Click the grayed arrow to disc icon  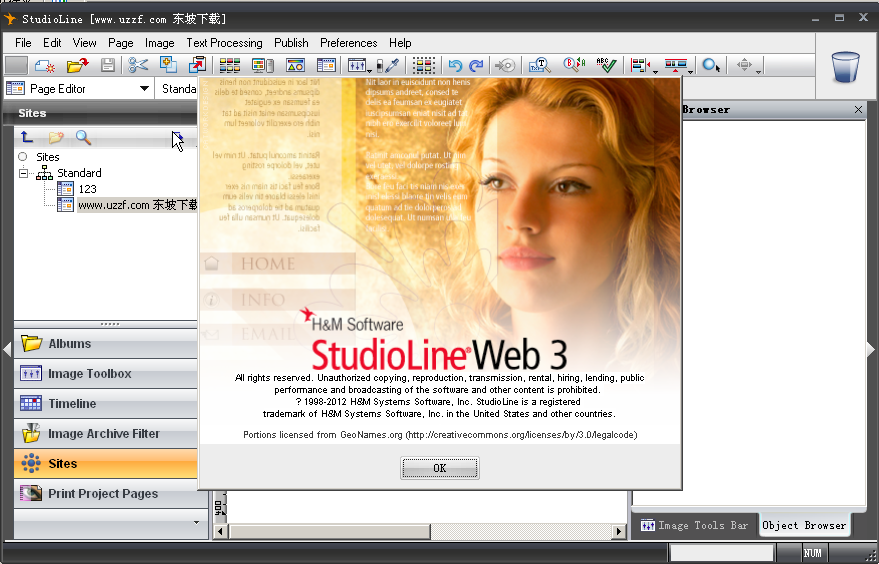click(x=505, y=66)
